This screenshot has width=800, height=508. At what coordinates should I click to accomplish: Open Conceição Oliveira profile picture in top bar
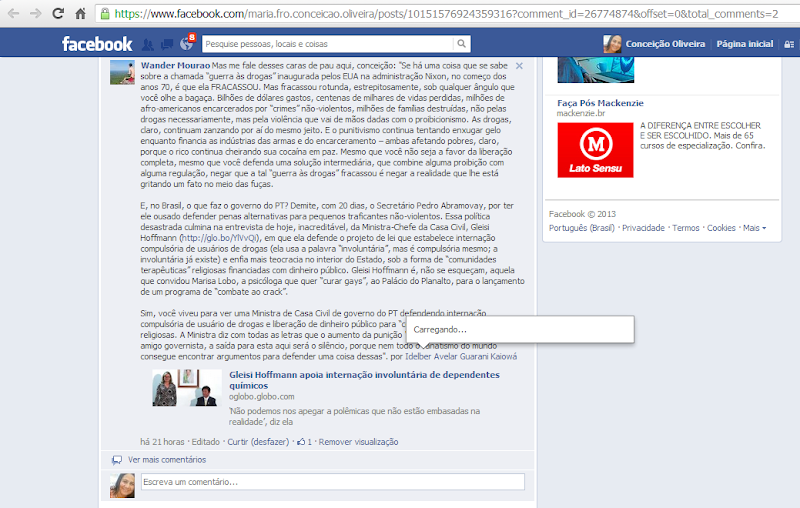click(x=612, y=44)
